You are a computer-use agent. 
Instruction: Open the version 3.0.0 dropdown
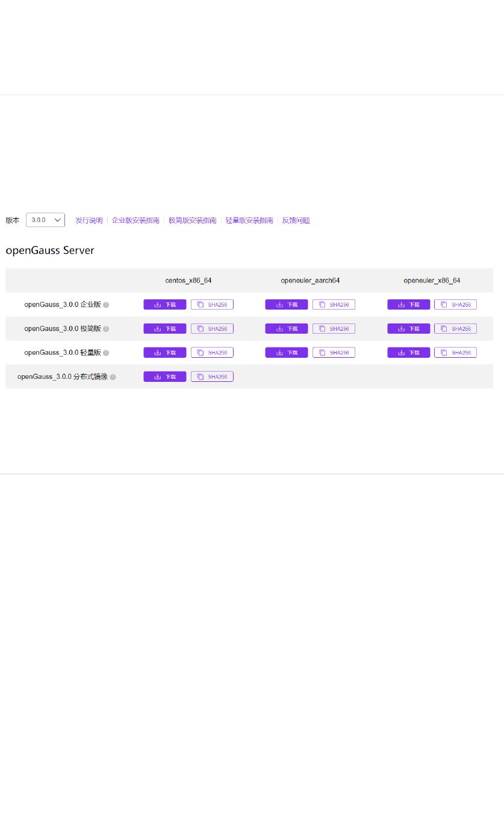(x=45, y=220)
